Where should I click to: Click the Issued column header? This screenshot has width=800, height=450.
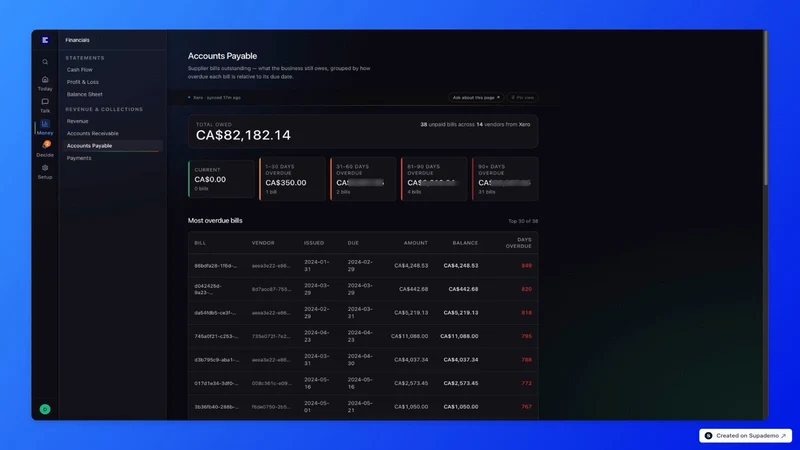point(314,243)
